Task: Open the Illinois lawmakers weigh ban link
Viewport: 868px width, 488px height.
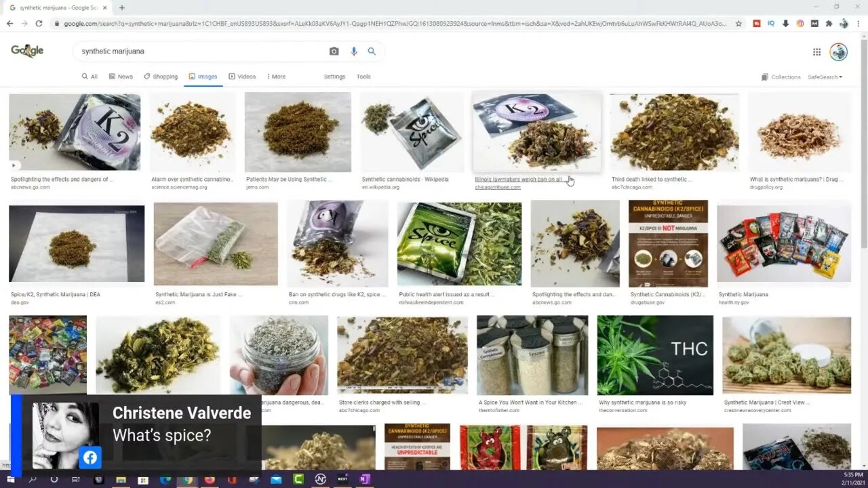Action: 519,179
